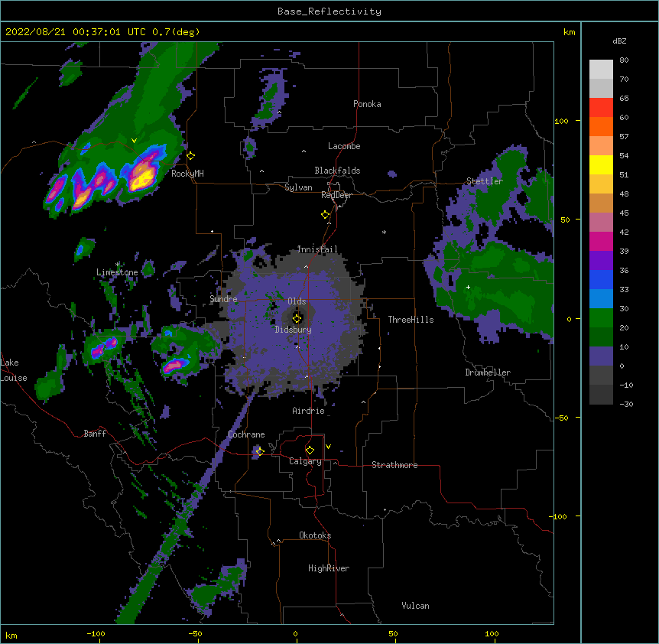The height and width of the screenshot is (644, 659).
Task: Click the 50 tick label on bottom axis
Action: pos(393,633)
